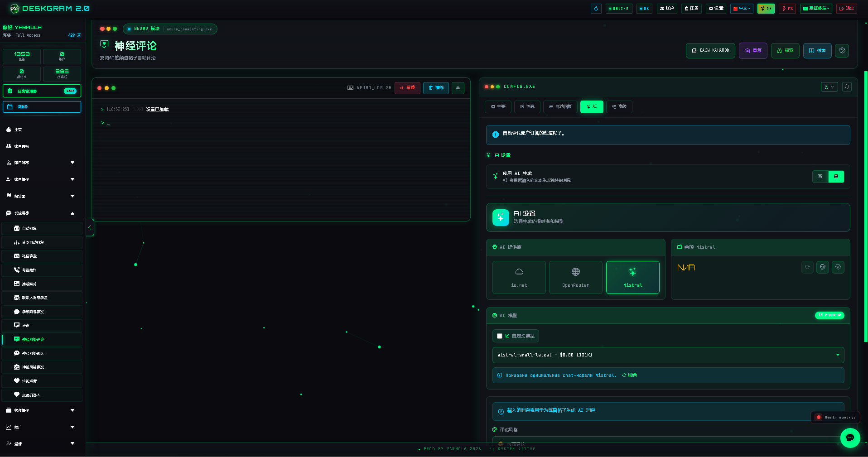Open 联系人消息群发 in sidebar submenu
Screen dimensions: 868x457
coord(42,298)
